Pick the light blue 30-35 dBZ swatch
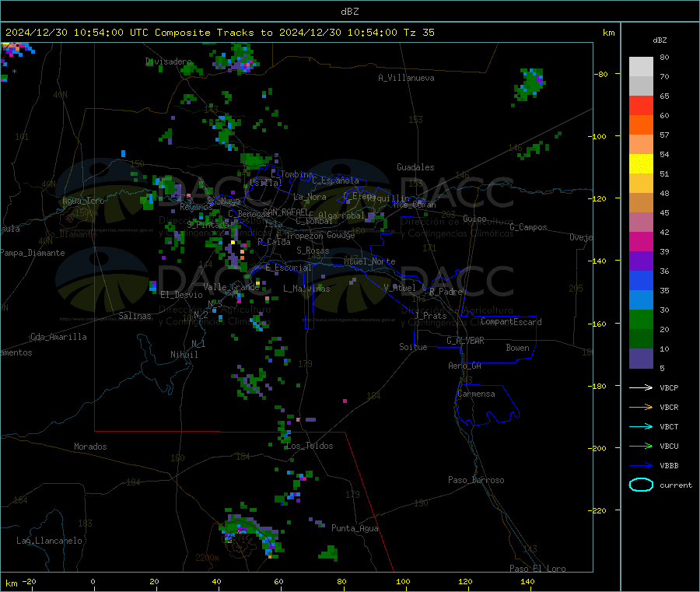Viewport: 700px width, 592px height. (641, 300)
